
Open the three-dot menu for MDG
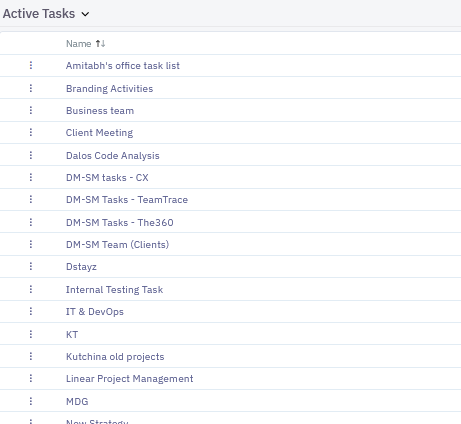coord(31,401)
